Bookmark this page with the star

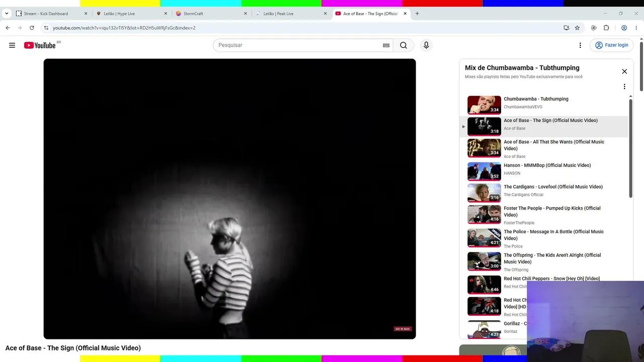577,28
